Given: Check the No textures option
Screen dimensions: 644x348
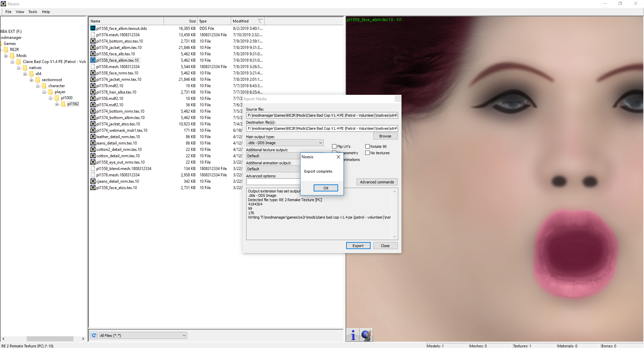Looking at the screenshot, I should click(x=367, y=153).
